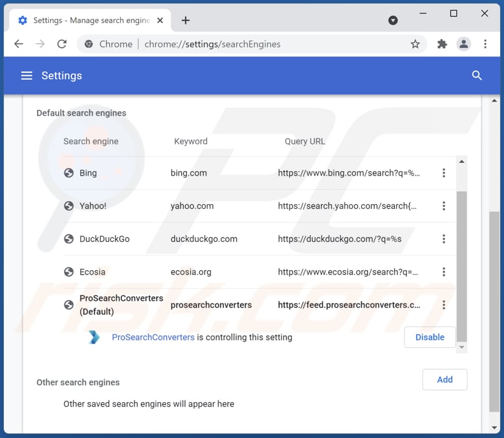Open the profile avatar menu
Screen dimensions: 504x438
click(x=464, y=43)
